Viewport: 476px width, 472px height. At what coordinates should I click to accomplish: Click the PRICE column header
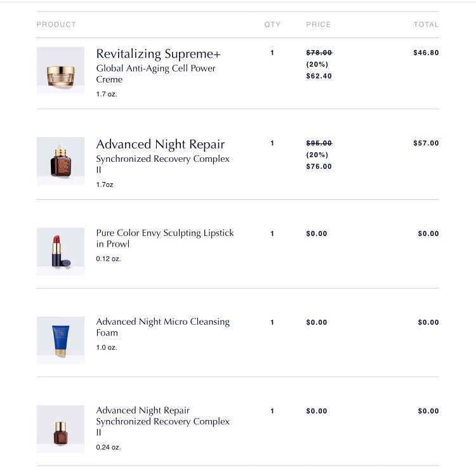[x=319, y=25]
